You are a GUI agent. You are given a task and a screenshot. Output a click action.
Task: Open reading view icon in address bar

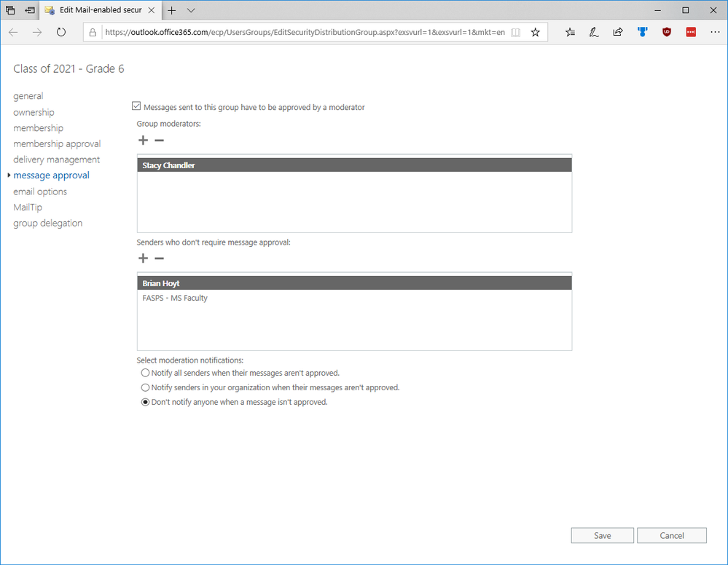point(515,32)
